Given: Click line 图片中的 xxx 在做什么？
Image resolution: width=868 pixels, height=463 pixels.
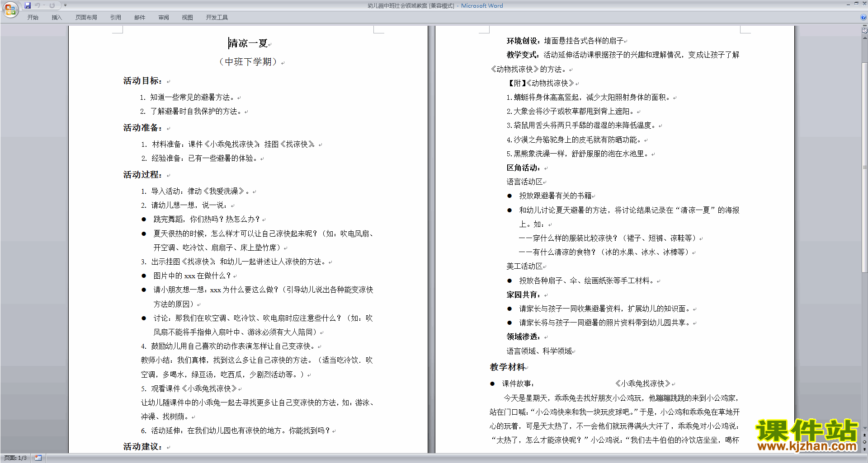Looking at the screenshot, I should (x=193, y=276).
